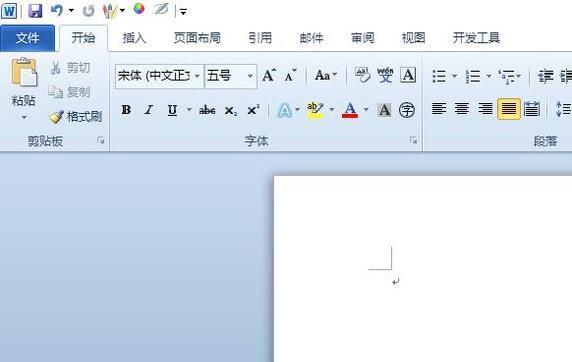The image size is (572, 362).
Task: Decrease paragraph indent
Action: 546,76
